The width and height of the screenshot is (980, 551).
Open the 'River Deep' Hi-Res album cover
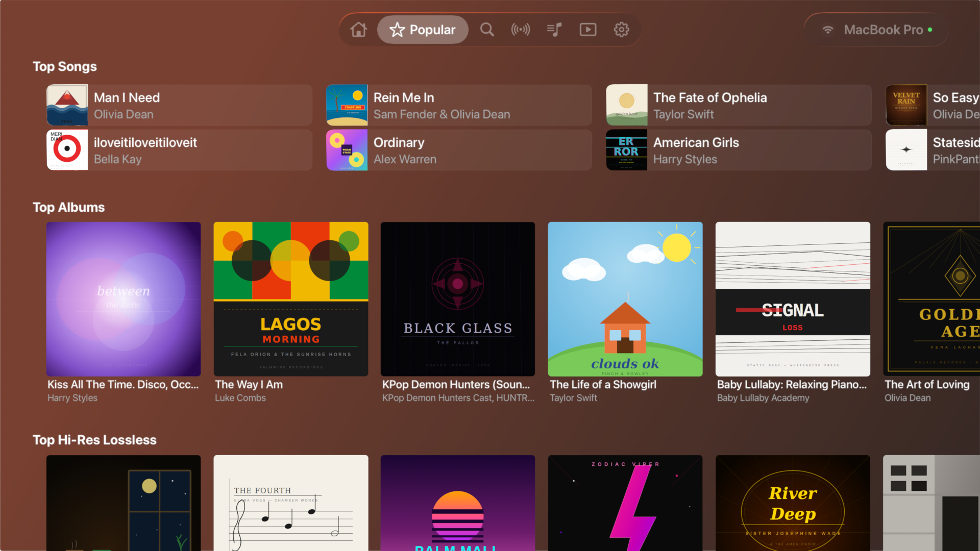792,503
